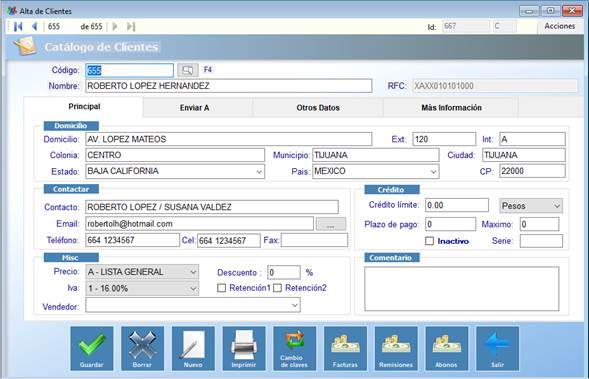The height and width of the screenshot is (379, 589).
Task: Click the empty Fax field
Action: (x=314, y=240)
